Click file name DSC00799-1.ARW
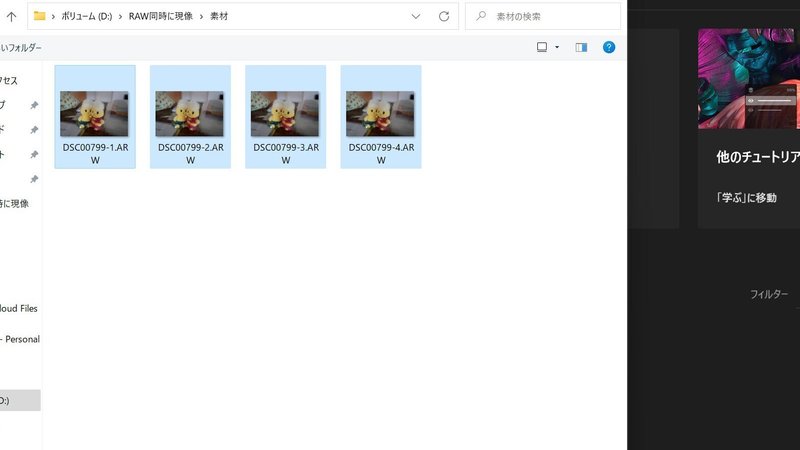Screen dimensions: 800x450 point(95,154)
